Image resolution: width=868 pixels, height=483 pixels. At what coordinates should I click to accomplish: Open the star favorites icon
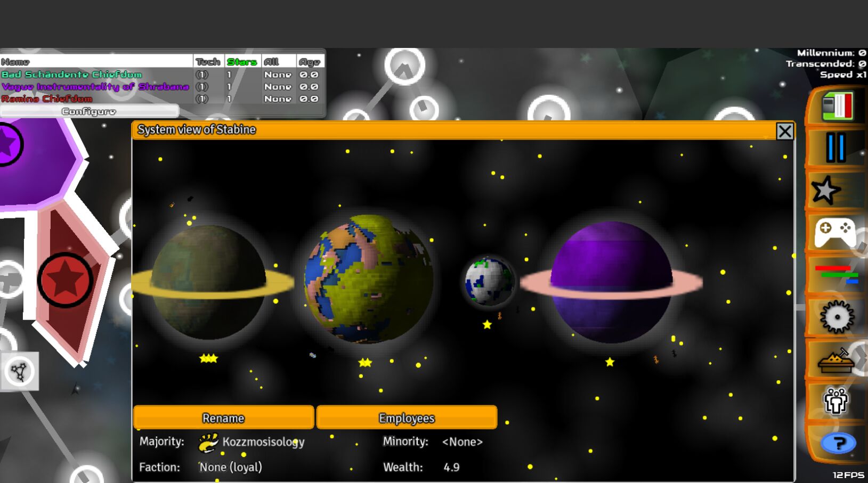tap(826, 190)
